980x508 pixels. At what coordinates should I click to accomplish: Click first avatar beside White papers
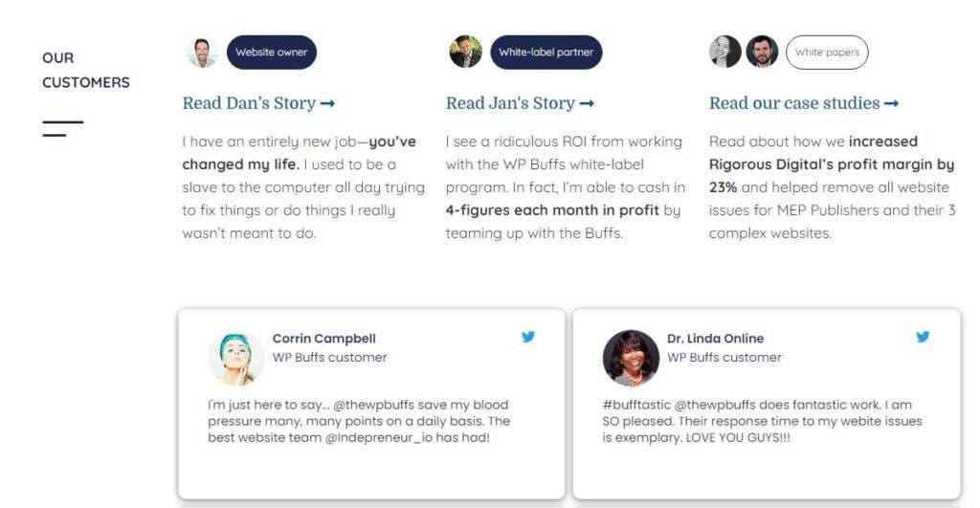(x=724, y=53)
